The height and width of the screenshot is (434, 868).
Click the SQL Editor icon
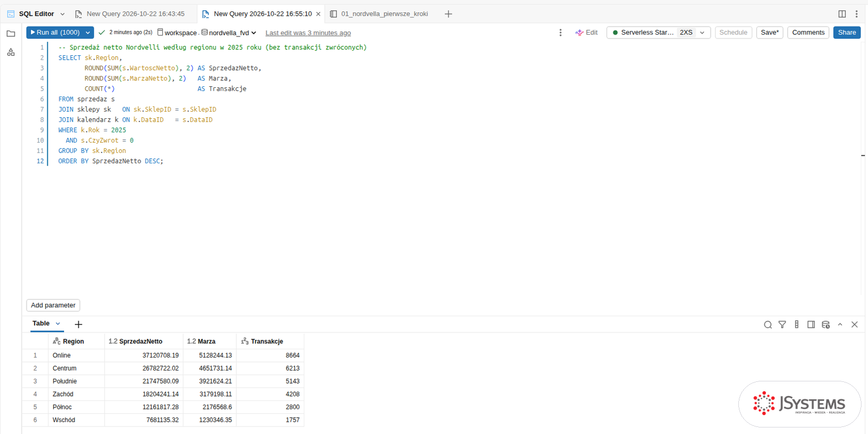tap(11, 14)
